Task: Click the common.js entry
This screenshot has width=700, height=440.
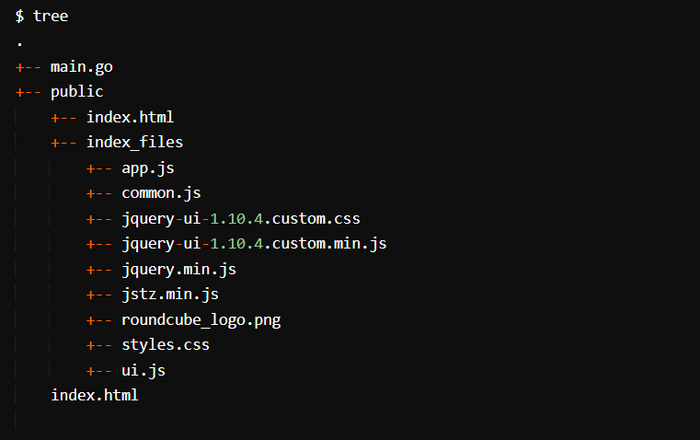Action: (161, 193)
